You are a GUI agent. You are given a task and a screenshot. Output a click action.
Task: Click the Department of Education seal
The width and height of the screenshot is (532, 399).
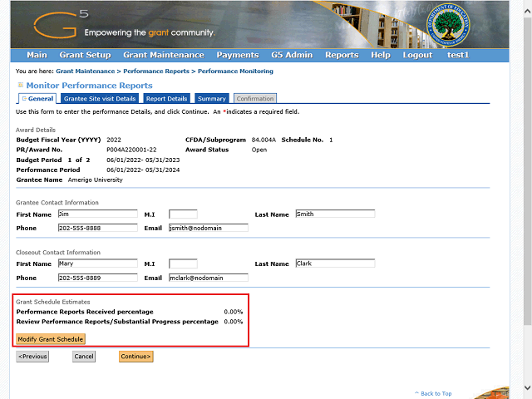pyautogui.click(x=448, y=25)
